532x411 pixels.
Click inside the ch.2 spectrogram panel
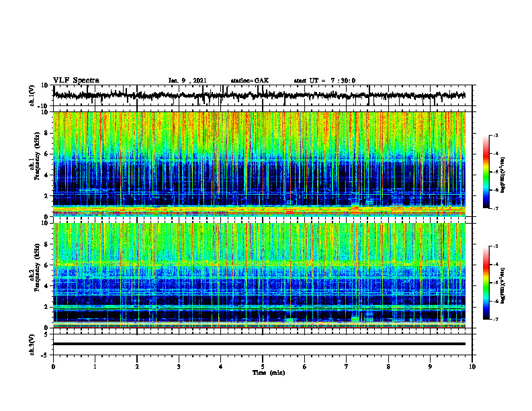[x=259, y=275]
